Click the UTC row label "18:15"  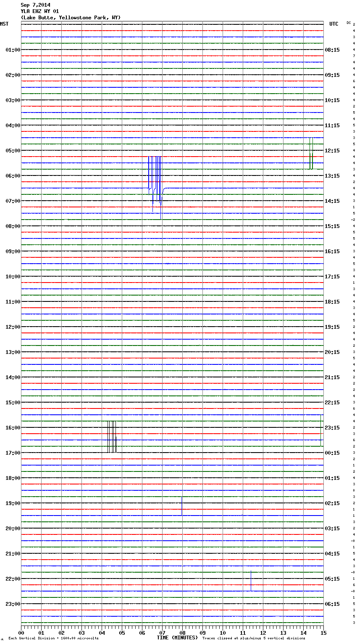point(332,302)
